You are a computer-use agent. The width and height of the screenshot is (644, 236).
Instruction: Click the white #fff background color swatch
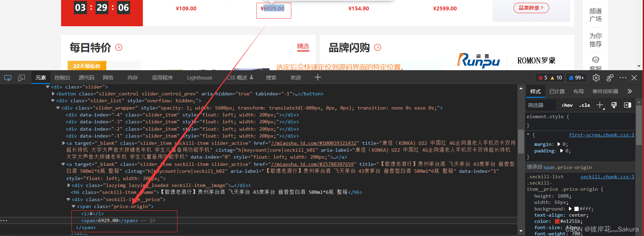click(x=576, y=209)
